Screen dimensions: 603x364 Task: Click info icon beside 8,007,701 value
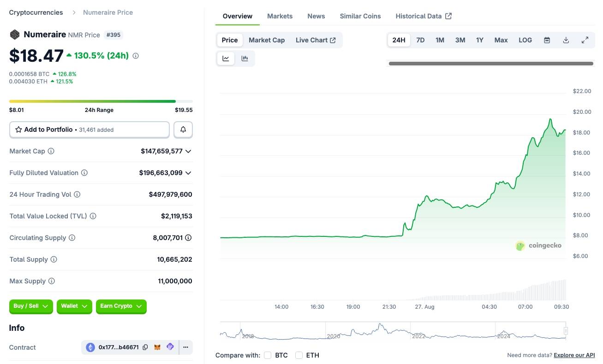click(188, 238)
